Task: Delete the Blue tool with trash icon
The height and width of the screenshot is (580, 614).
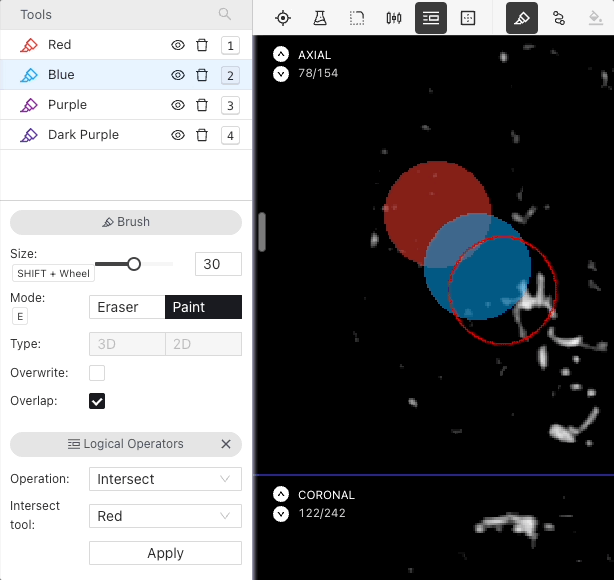Action: pyautogui.click(x=202, y=75)
